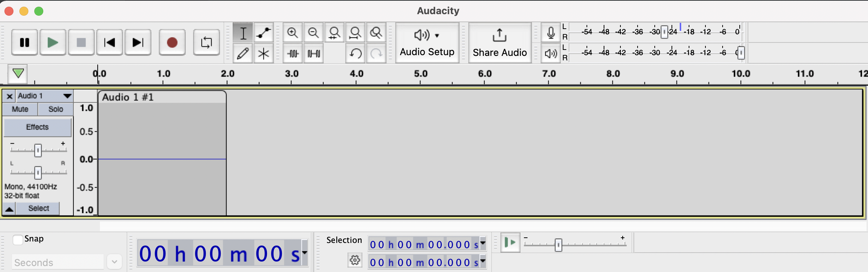Open the Audio Setup menu

point(427,43)
